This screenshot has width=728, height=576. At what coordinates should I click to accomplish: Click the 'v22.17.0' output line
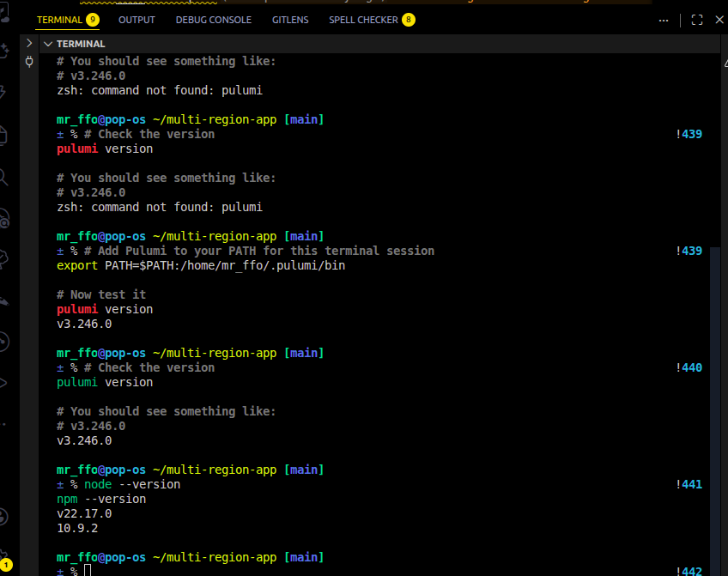[x=84, y=514]
